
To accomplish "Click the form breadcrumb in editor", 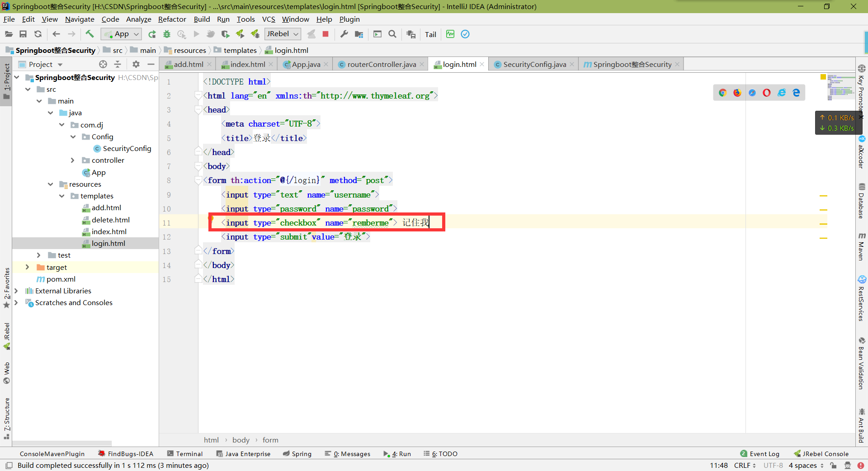I will (x=270, y=440).
